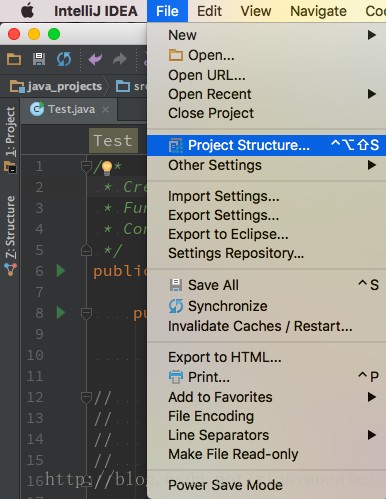
Task: Click the Synchronize icon in File menu
Action: (176, 306)
